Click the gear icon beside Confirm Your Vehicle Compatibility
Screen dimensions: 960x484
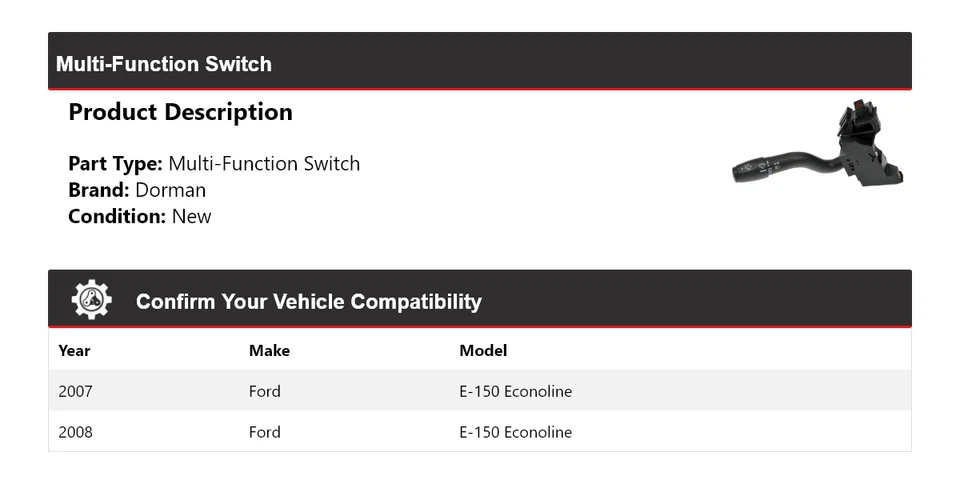91,300
